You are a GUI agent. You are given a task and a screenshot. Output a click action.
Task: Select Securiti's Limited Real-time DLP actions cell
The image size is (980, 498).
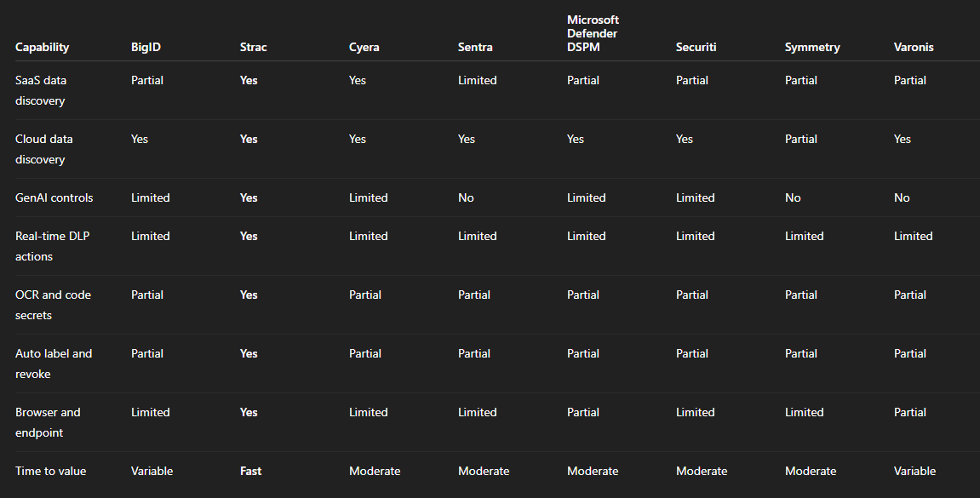[x=695, y=236]
